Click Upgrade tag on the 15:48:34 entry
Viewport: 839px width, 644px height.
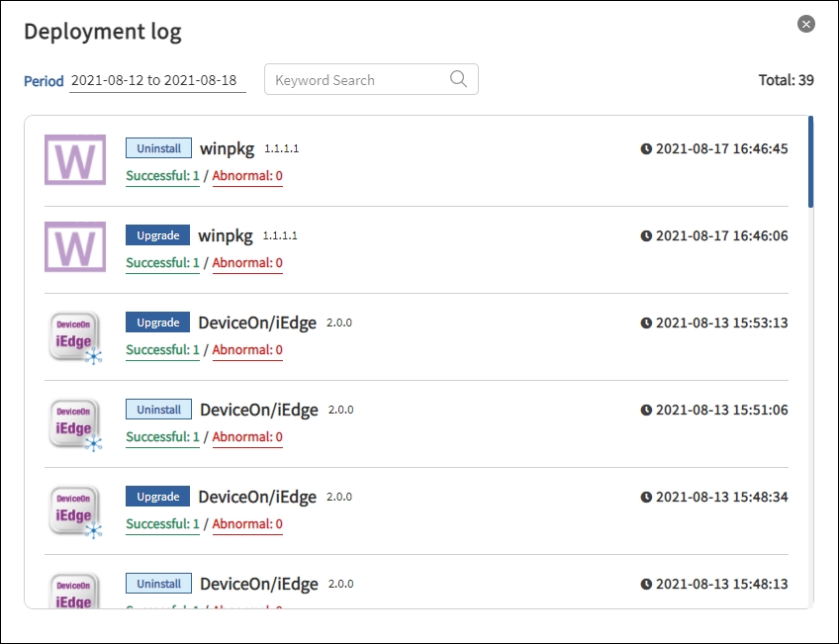coord(158,497)
